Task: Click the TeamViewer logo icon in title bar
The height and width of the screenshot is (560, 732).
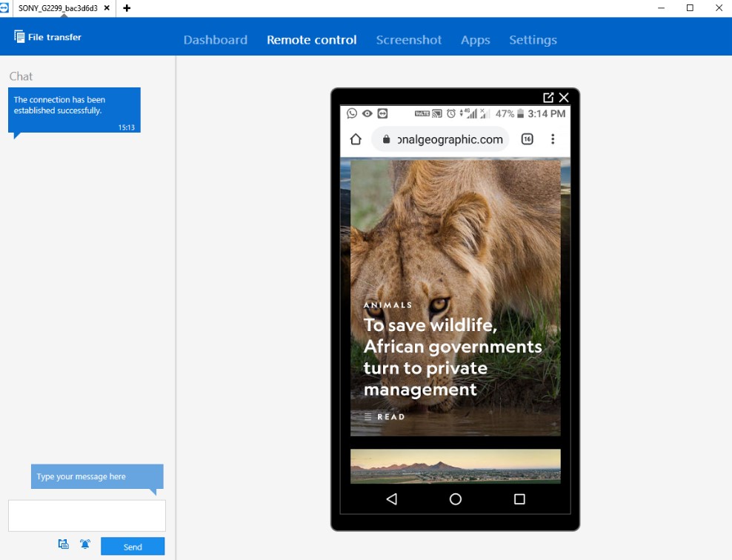Action: click(x=4, y=8)
